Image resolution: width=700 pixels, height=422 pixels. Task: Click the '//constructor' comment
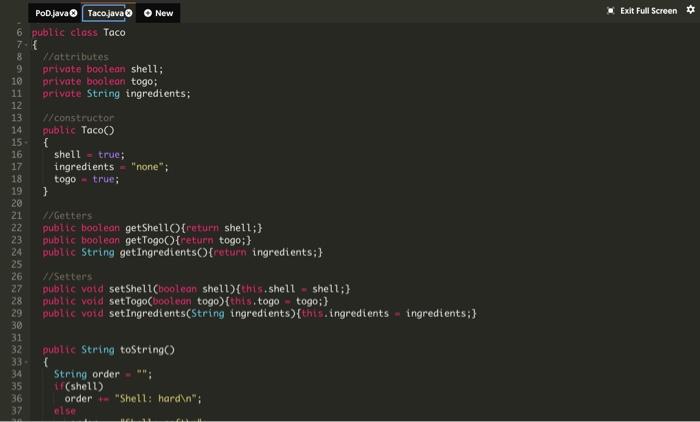(79, 118)
